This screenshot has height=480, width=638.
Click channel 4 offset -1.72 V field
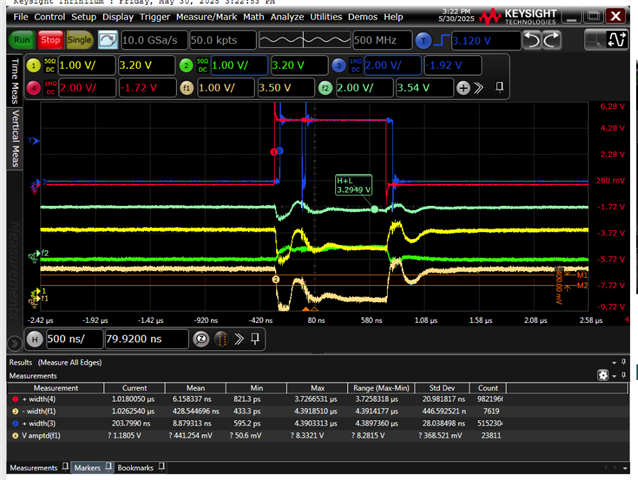147,88
